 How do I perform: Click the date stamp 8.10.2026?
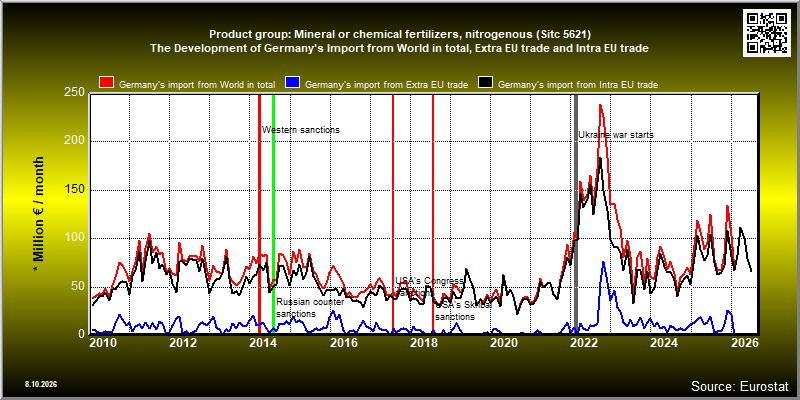coord(40,384)
